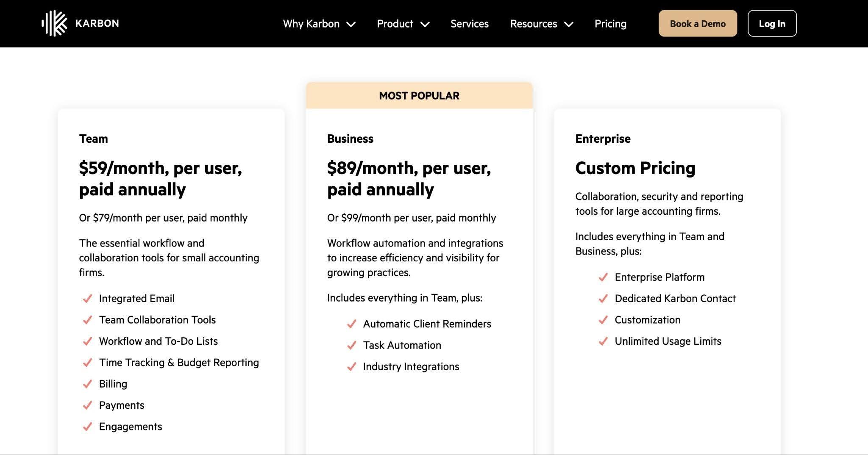
Task: Expand the Resources chevron arrow
Action: pyautogui.click(x=569, y=25)
